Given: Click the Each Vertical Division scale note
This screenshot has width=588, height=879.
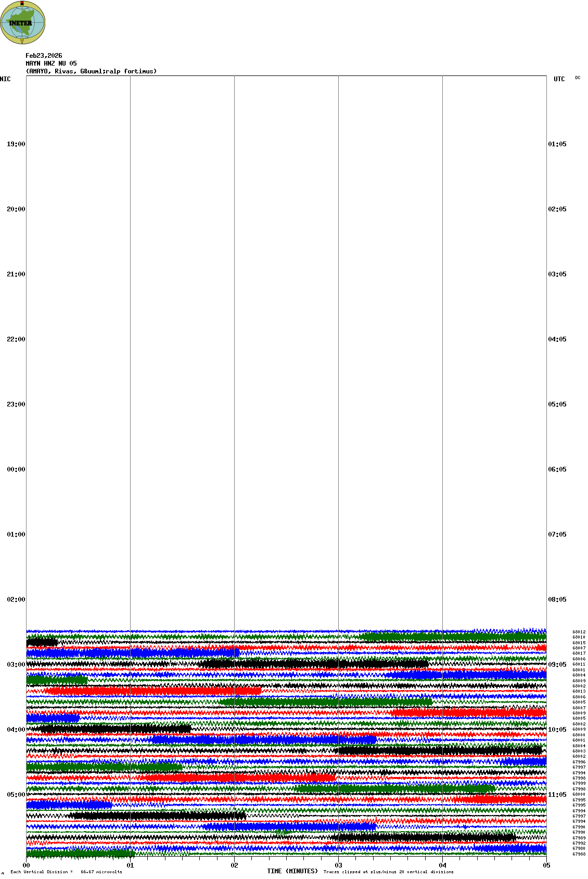Looking at the screenshot, I should [x=66, y=872].
